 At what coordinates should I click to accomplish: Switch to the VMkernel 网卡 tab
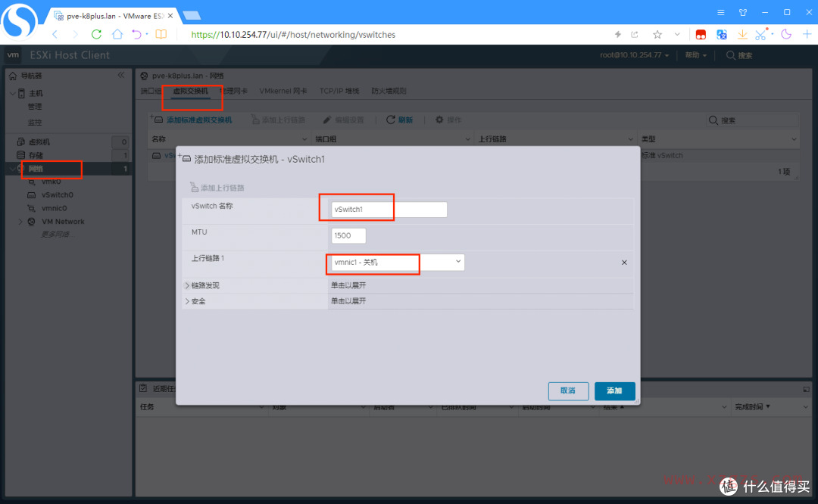284,90
